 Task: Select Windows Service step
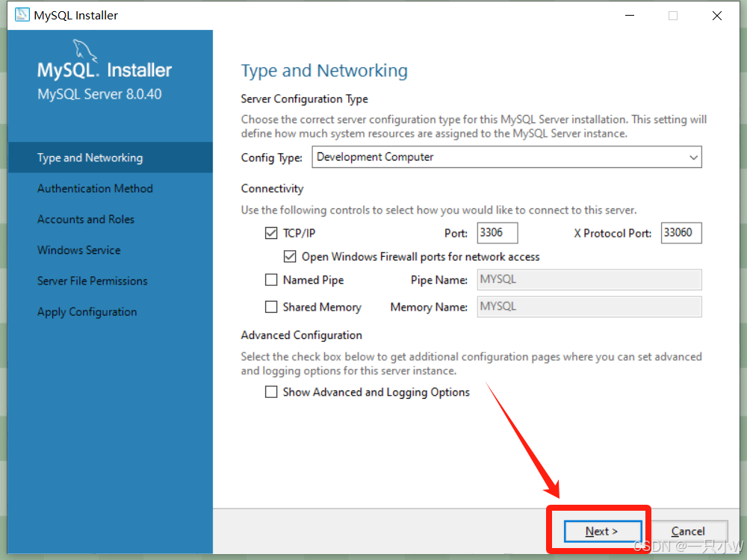[x=79, y=250]
